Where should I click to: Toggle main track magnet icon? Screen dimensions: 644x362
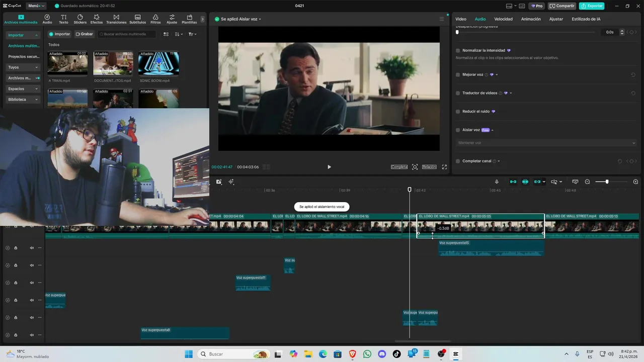pyautogui.click(x=513, y=182)
